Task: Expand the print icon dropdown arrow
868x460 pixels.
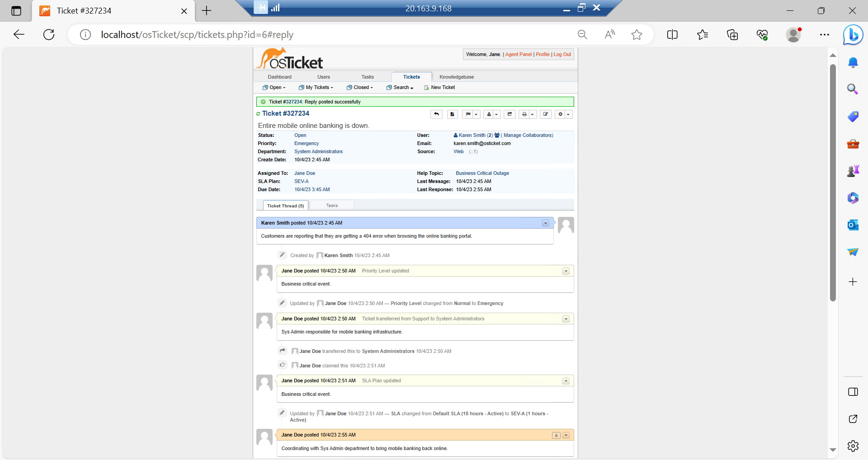Action: click(532, 114)
